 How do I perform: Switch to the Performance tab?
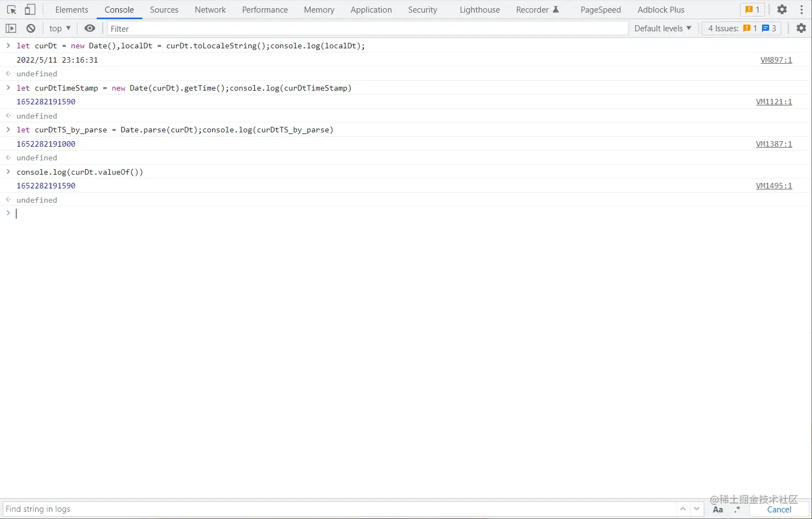(265, 10)
